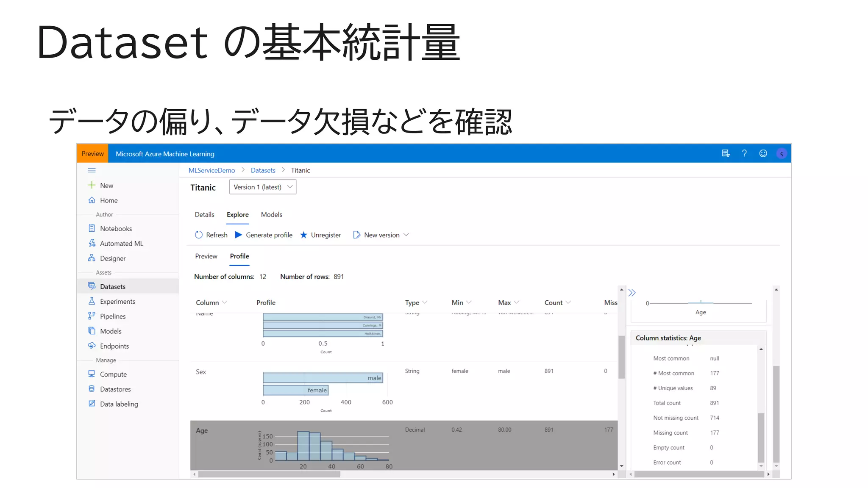This screenshot has width=868, height=488.
Task: Open the Home icon in sidebar
Action: point(92,200)
